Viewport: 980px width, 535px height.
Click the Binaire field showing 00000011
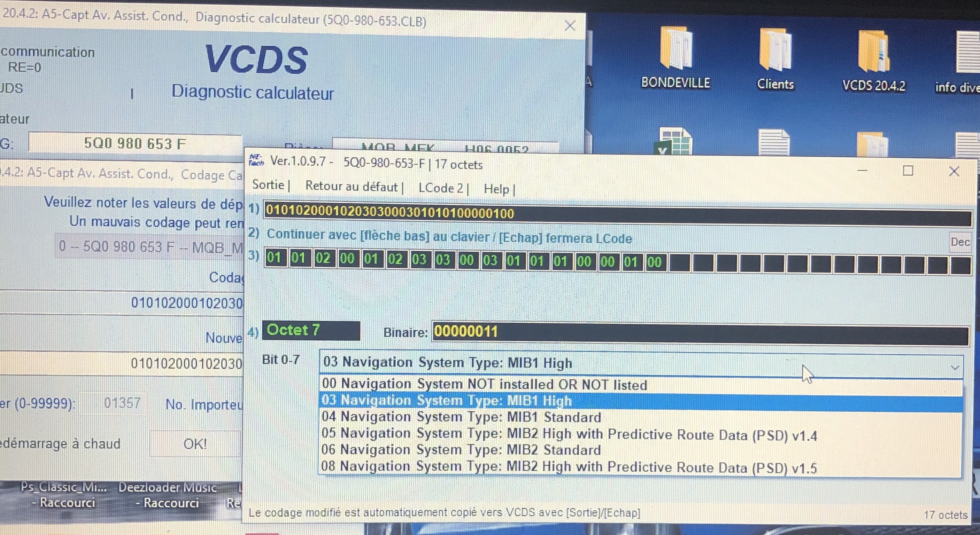[700, 333]
